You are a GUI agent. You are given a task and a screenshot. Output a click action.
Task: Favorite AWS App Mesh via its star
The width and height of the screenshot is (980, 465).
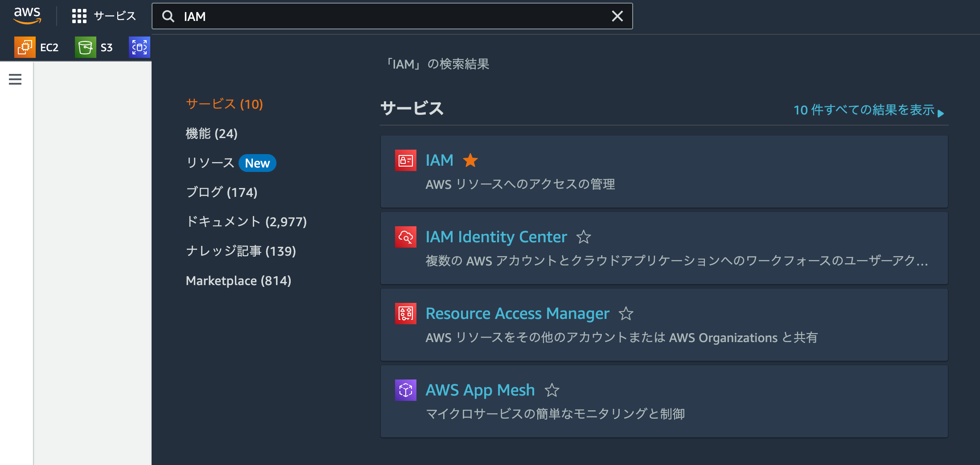(x=552, y=390)
